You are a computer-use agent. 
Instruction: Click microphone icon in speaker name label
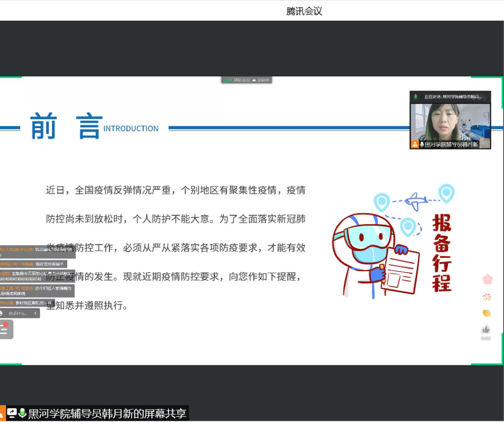(x=422, y=144)
